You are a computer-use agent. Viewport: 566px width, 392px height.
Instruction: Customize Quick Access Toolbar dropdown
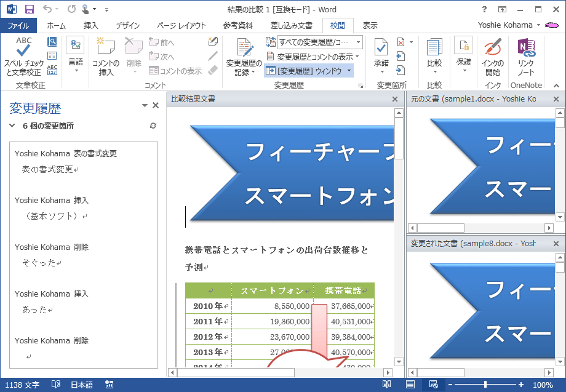coord(106,10)
